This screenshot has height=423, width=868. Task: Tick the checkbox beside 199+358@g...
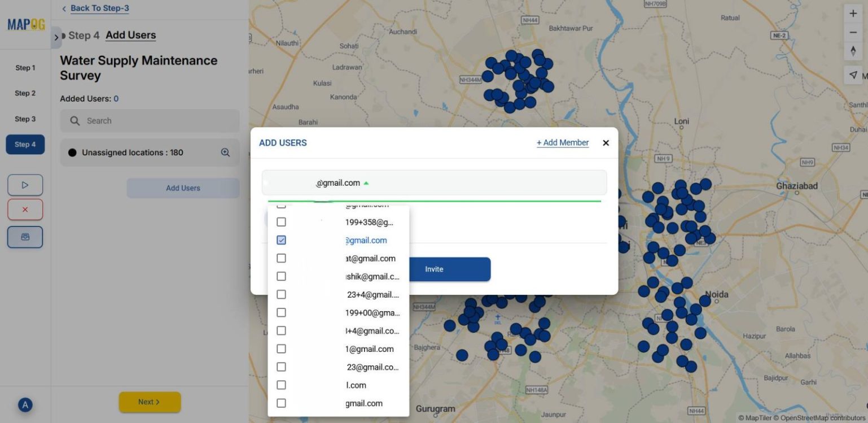(281, 221)
